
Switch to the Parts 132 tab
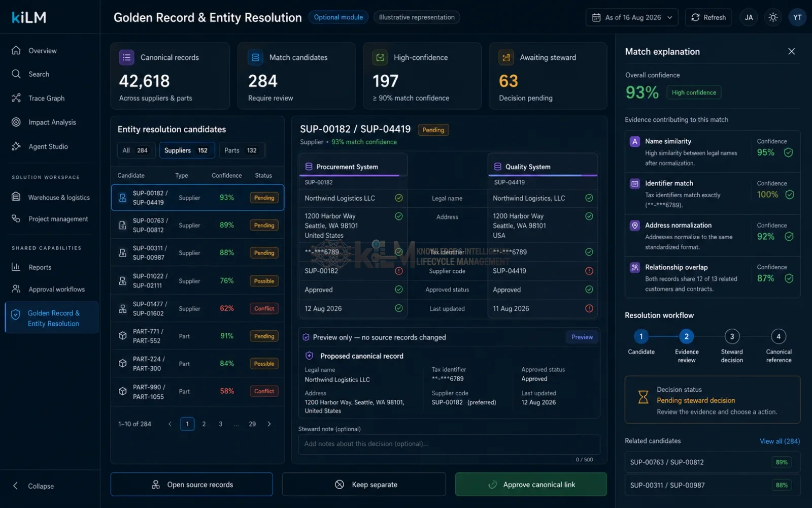tap(241, 150)
